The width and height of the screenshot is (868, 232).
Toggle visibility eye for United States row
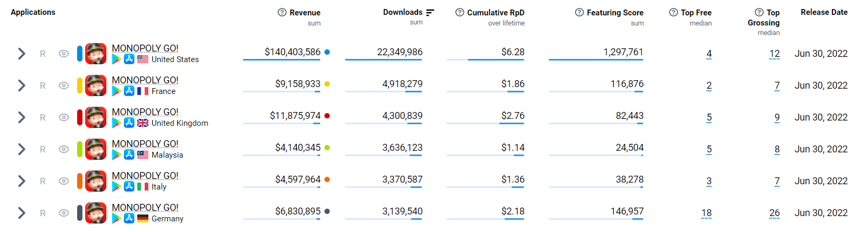click(x=64, y=54)
